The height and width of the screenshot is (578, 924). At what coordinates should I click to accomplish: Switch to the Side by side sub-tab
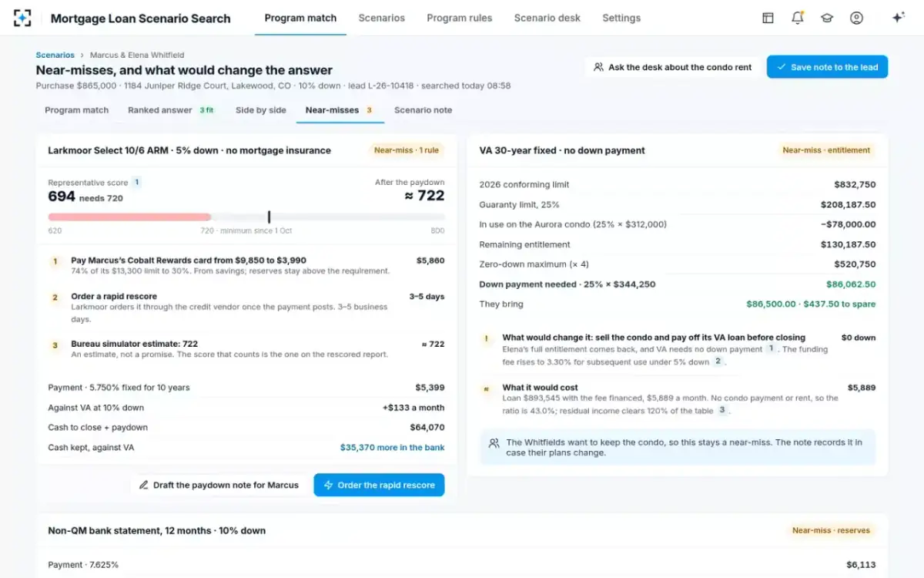point(261,110)
